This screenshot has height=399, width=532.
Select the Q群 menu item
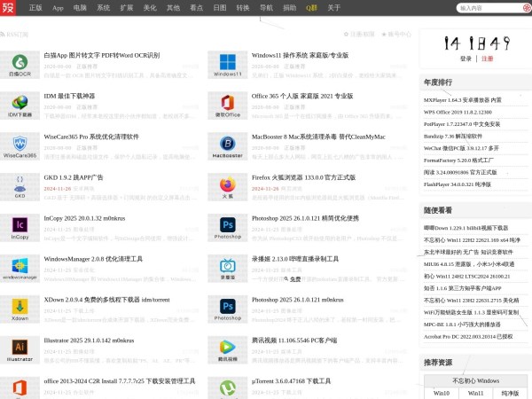(x=311, y=8)
